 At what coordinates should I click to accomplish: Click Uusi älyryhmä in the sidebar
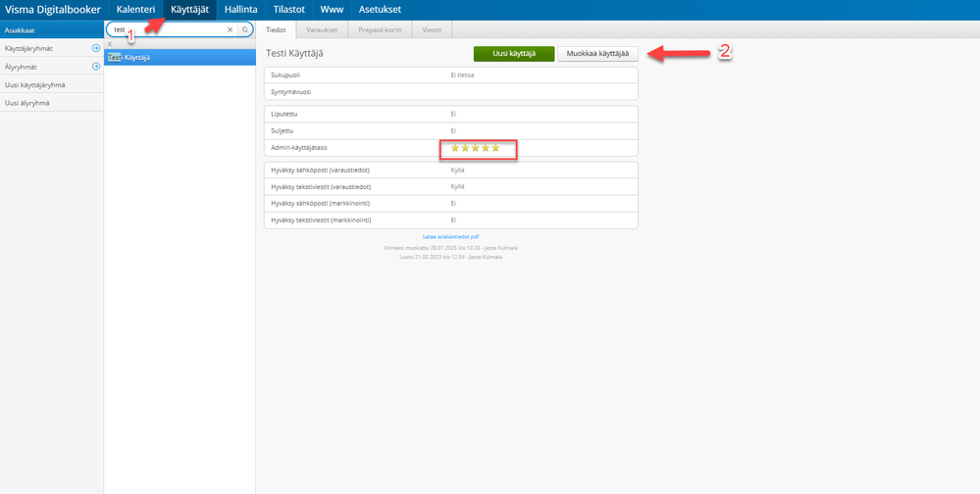51,102
